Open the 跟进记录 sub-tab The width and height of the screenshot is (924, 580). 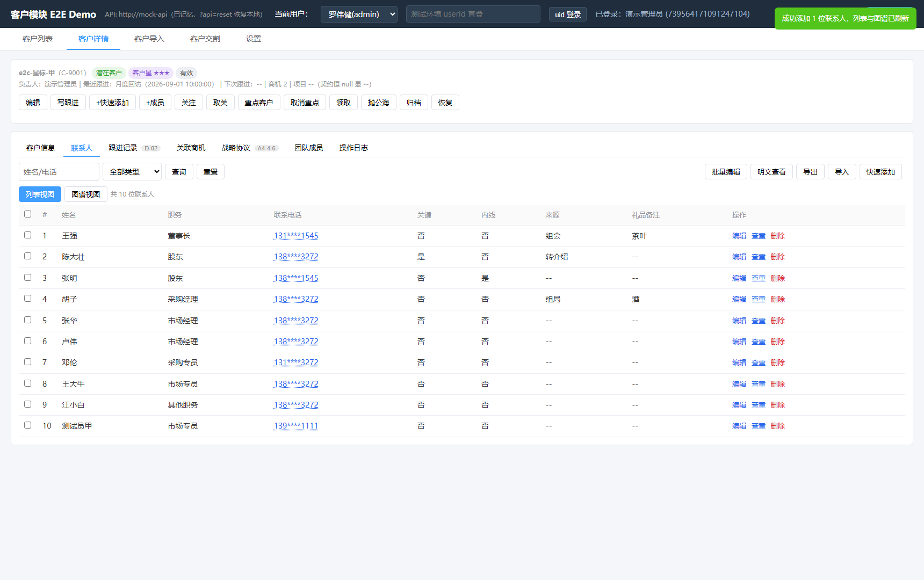tap(123, 148)
